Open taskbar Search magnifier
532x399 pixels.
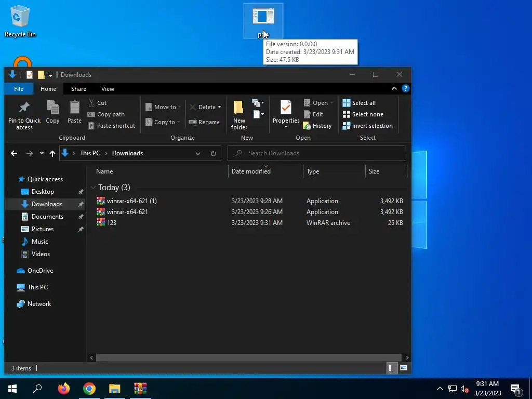37,389
